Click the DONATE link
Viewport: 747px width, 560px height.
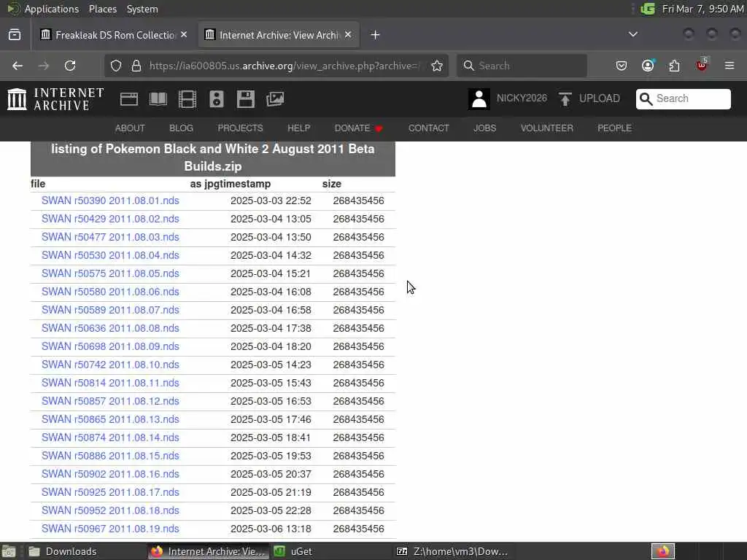pyautogui.click(x=358, y=128)
